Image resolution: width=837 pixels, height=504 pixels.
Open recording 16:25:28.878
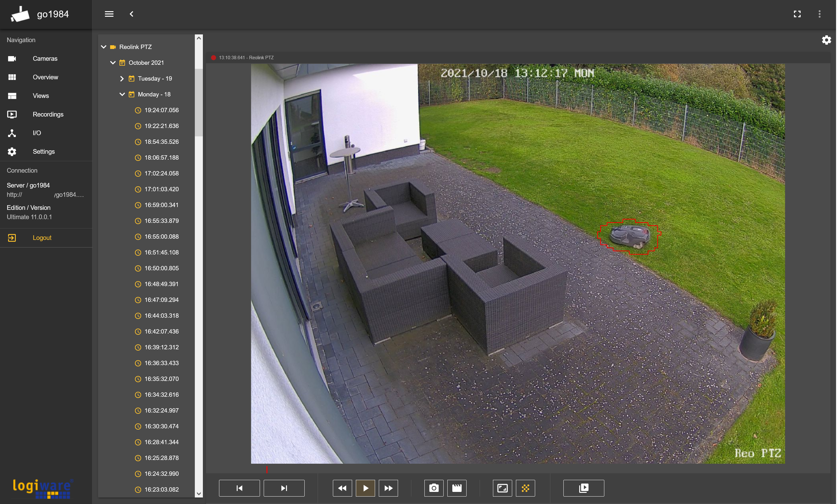click(x=161, y=458)
